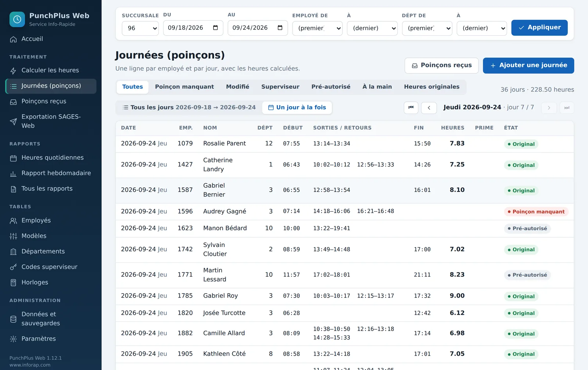Open the department À (dernier) dropdown
The image size is (588, 370).
481,28
